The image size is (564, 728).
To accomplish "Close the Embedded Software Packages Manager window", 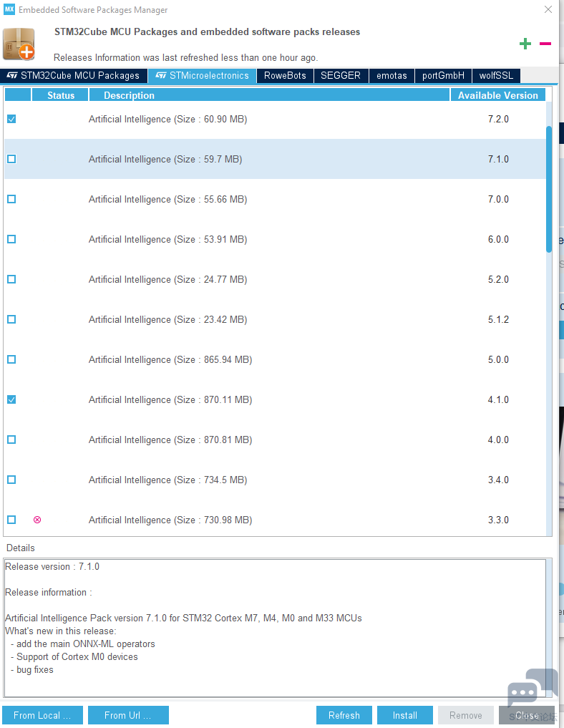I will (548, 9).
